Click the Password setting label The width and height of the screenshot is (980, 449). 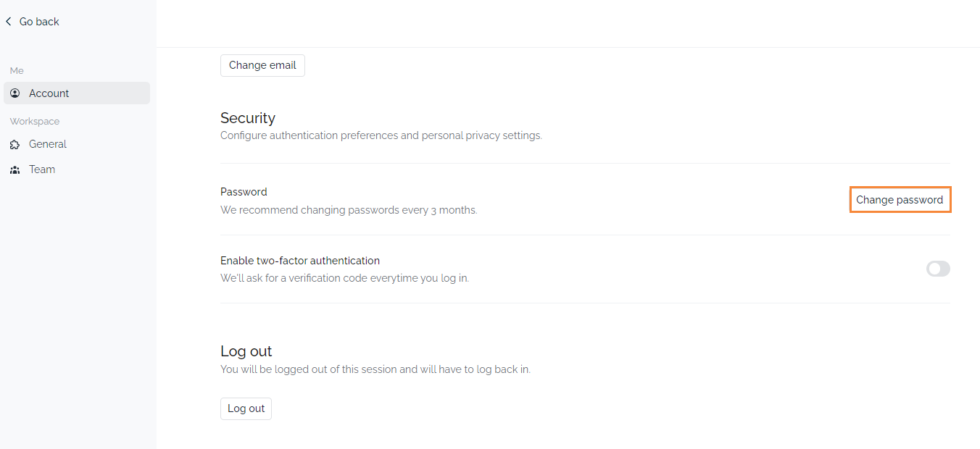[x=244, y=192]
